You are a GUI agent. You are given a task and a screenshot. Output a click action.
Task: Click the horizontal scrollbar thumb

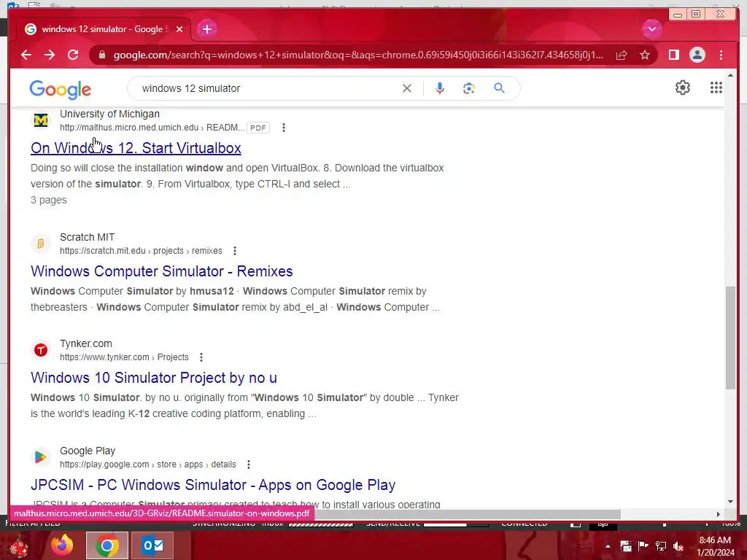(x=467, y=514)
